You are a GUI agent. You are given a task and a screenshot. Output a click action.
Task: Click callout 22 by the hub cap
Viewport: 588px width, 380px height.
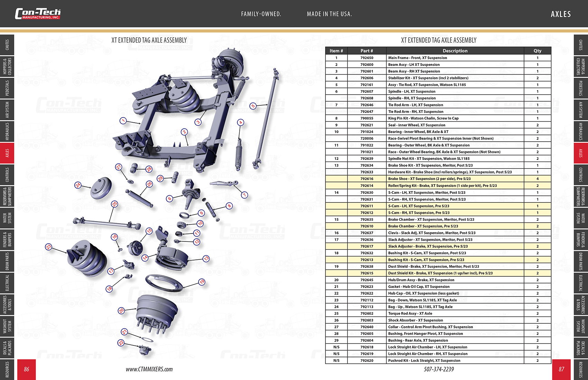pyautogui.click(x=121, y=342)
